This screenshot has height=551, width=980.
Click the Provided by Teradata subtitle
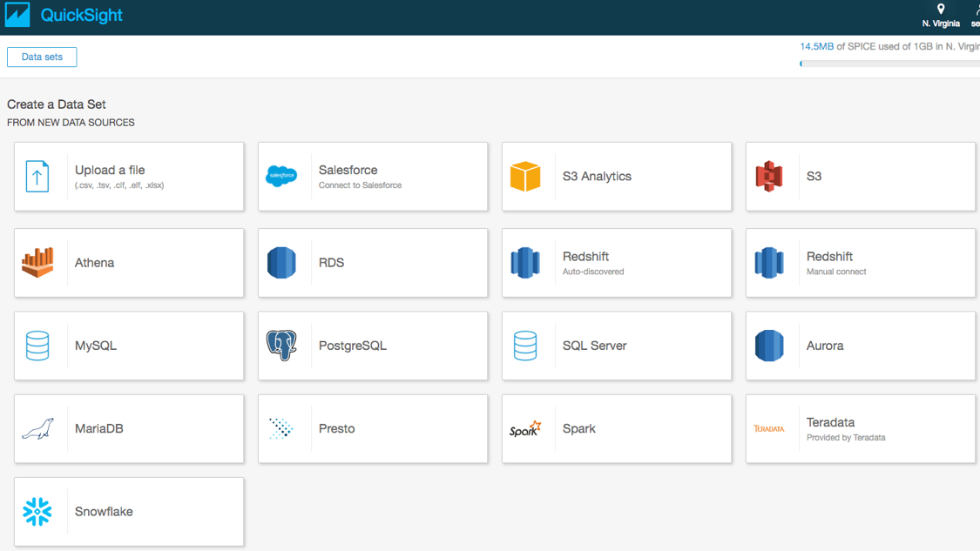tap(846, 438)
